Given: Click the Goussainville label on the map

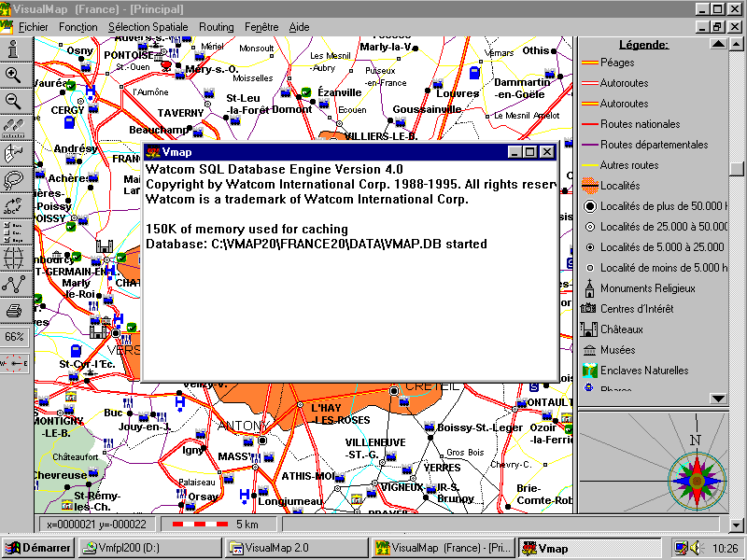Looking at the screenshot, I should click(427, 109).
